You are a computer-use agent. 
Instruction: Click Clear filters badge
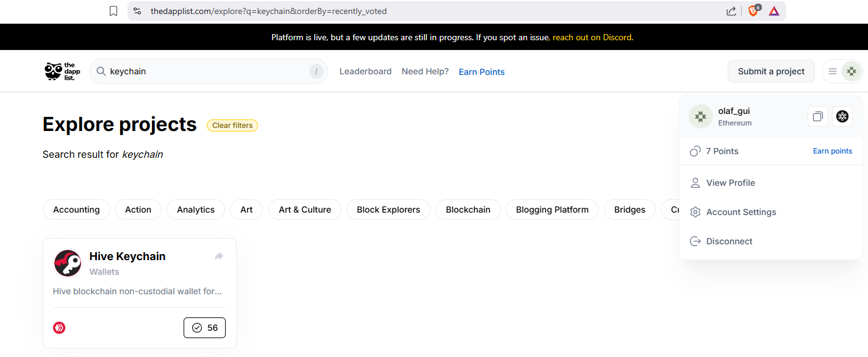pos(232,125)
